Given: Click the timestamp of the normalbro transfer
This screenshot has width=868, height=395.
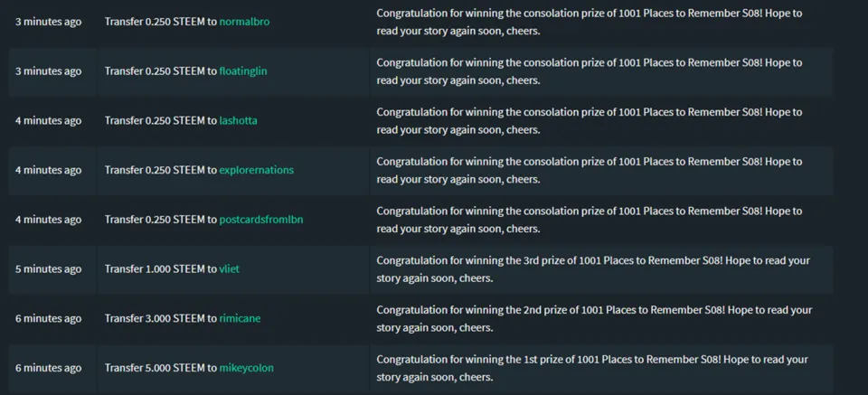Looking at the screenshot, I should [x=48, y=22].
